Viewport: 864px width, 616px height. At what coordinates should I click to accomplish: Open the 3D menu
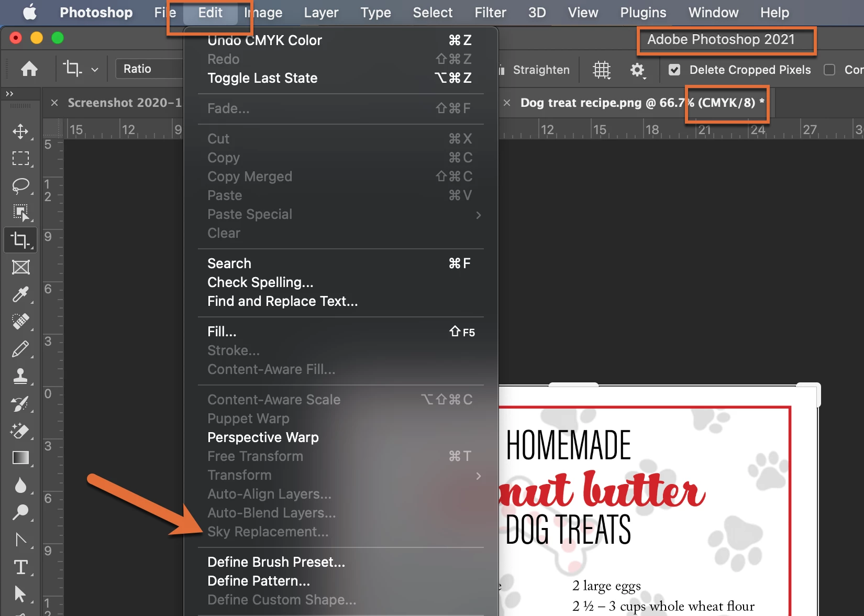point(537,12)
